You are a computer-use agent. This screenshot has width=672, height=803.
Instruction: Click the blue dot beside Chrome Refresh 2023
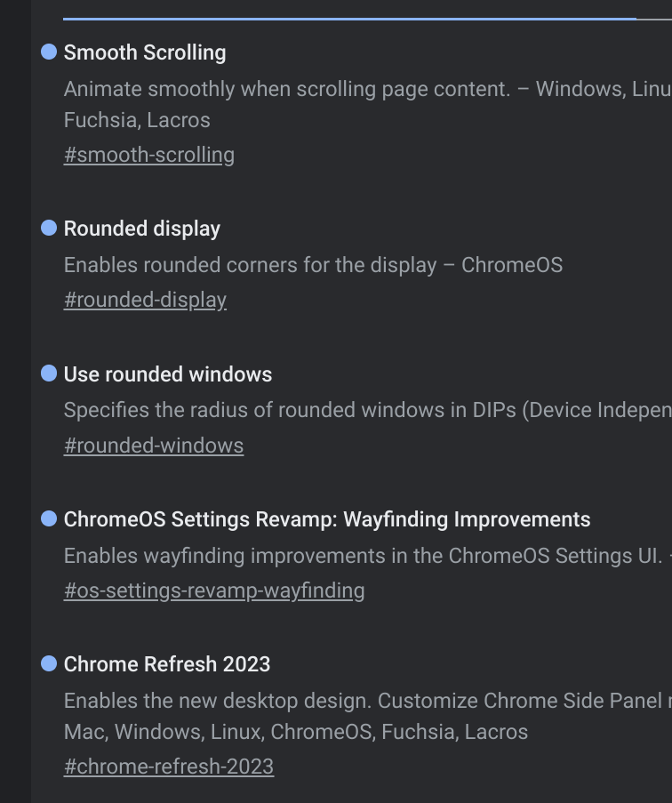49,663
